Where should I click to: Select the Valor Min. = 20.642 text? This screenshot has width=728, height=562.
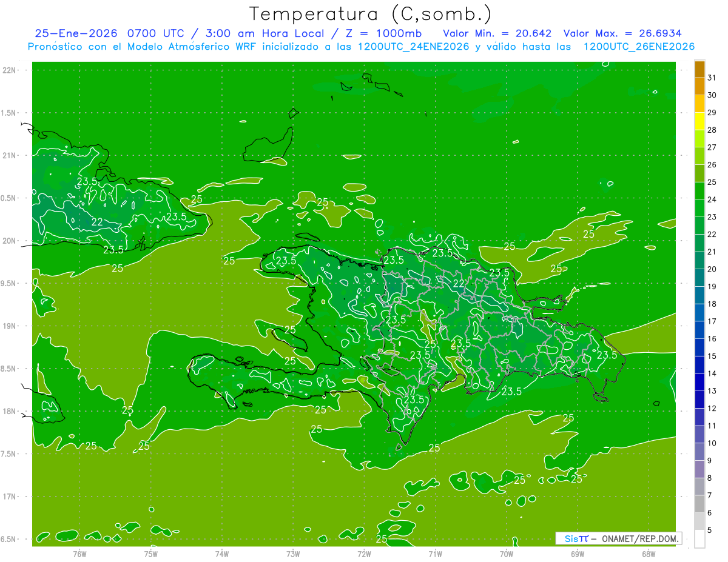pyautogui.click(x=497, y=33)
